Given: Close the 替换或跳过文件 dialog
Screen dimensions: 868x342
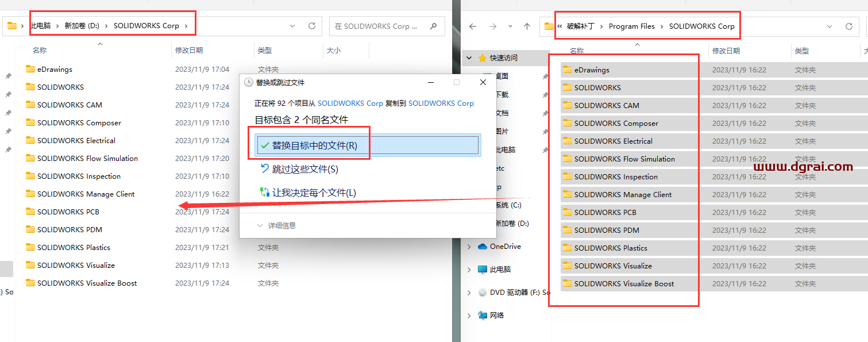Looking at the screenshot, I should coord(483,82).
